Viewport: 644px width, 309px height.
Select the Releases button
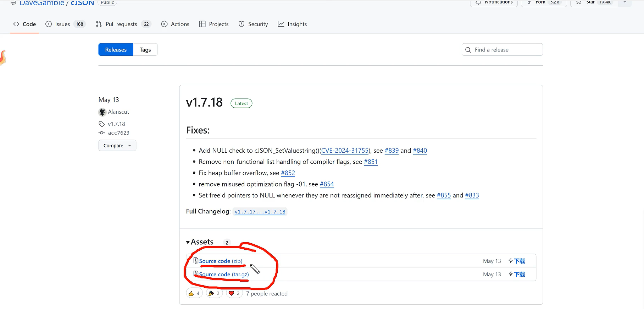tap(116, 50)
